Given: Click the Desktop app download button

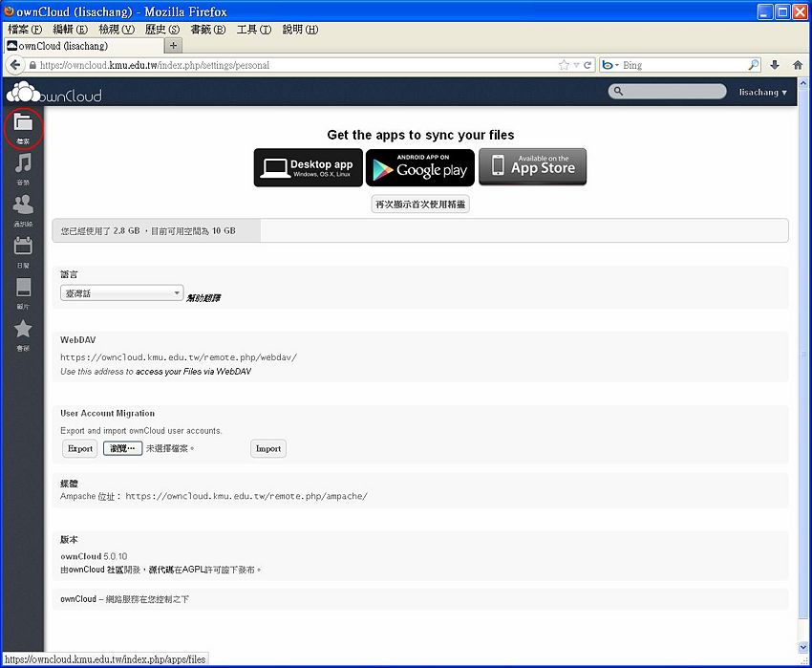Looking at the screenshot, I should click(309, 167).
